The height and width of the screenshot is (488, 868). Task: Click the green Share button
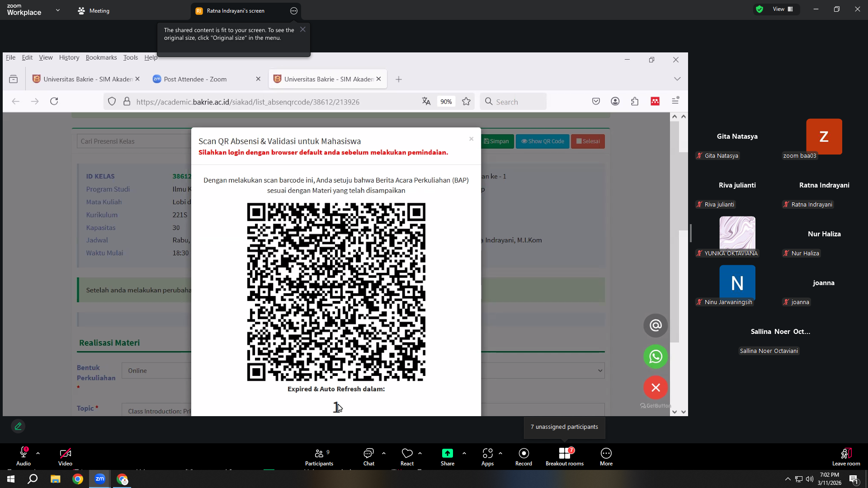pos(448,456)
